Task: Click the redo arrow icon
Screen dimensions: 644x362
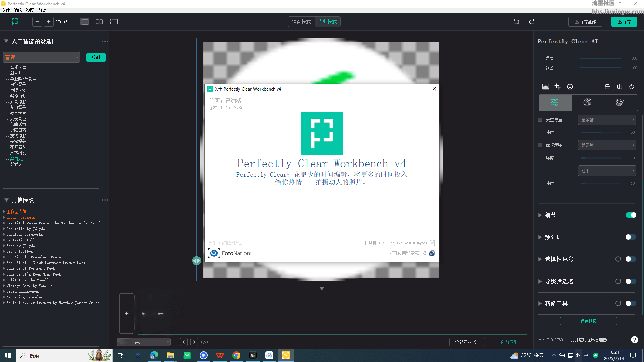Action: (x=532, y=22)
